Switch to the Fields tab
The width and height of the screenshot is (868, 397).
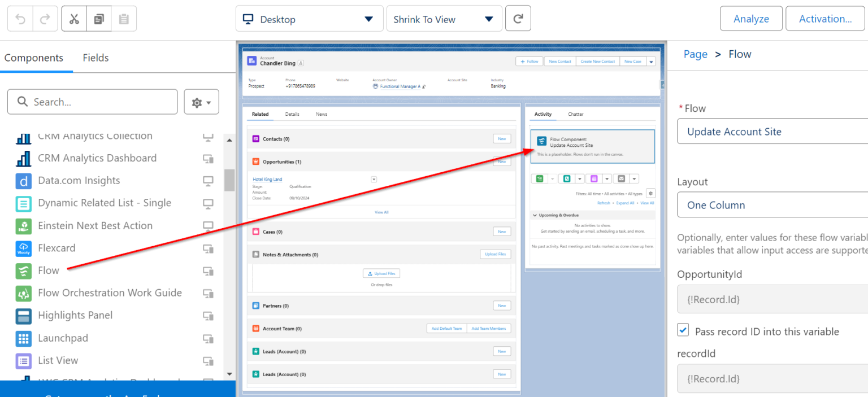coord(96,58)
